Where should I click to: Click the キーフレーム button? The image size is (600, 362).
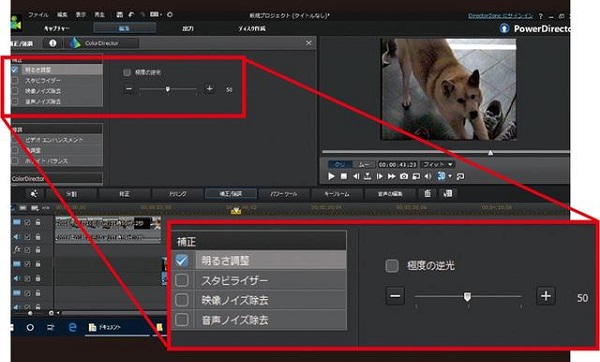click(337, 194)
